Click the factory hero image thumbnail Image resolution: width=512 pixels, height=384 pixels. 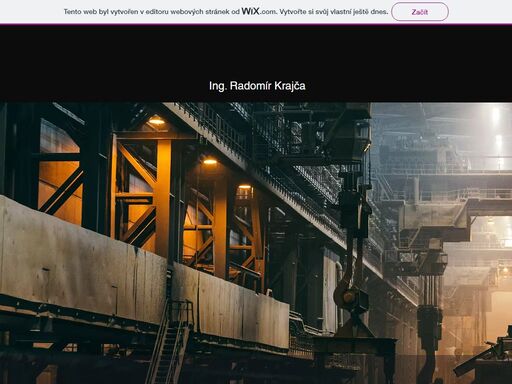256,243
